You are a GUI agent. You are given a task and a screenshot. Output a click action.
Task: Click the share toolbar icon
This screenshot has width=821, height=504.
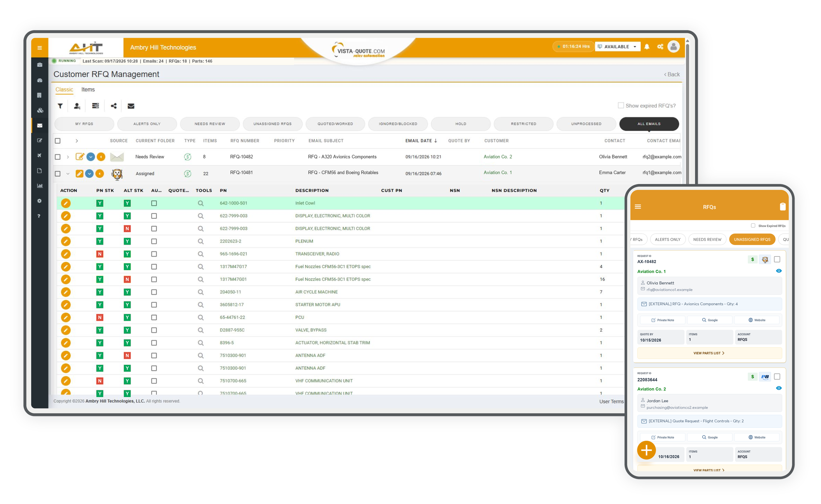(x=114, y=106)
